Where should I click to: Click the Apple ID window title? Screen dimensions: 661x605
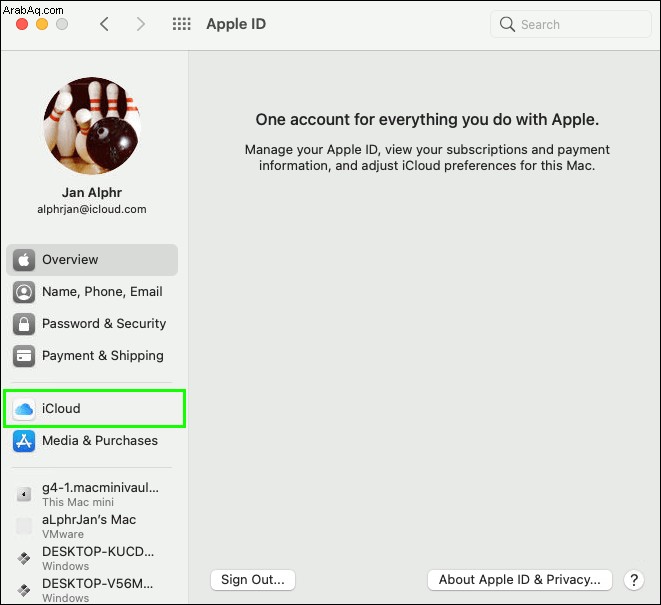tap(236, 24)
